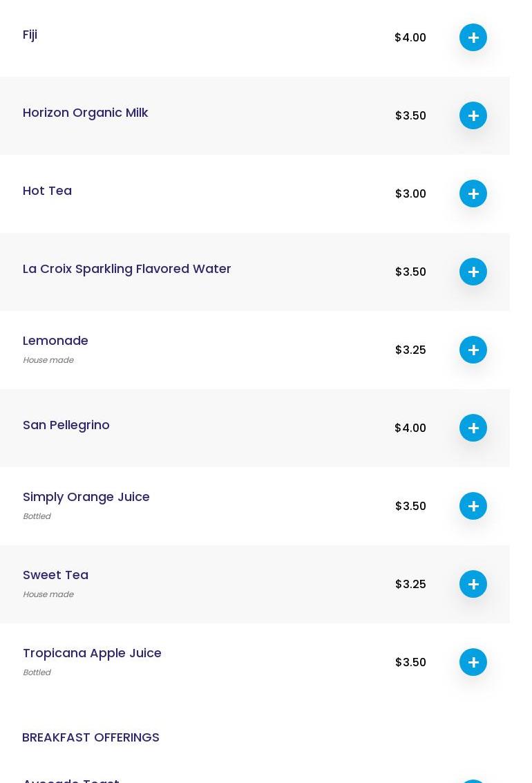Add Tropicana Apple Juice to the cart

pos(473,662)
